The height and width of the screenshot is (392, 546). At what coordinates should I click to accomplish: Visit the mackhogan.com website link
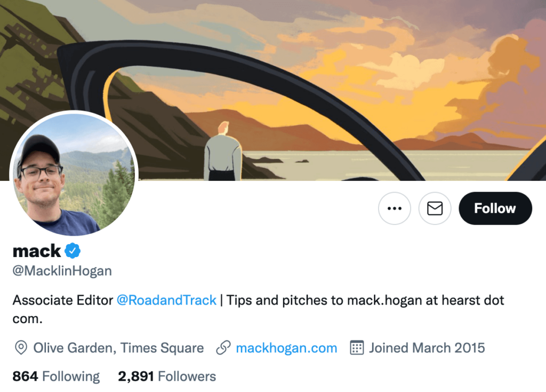tap(286, 348)
